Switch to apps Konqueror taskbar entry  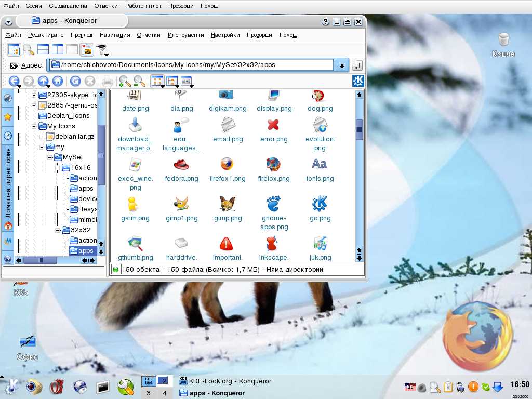point(212,393)
